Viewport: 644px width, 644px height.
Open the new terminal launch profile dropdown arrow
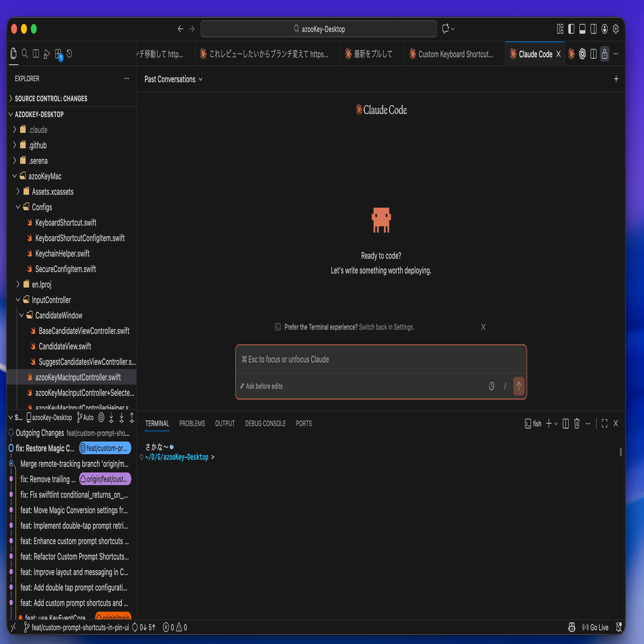[556, 424]
